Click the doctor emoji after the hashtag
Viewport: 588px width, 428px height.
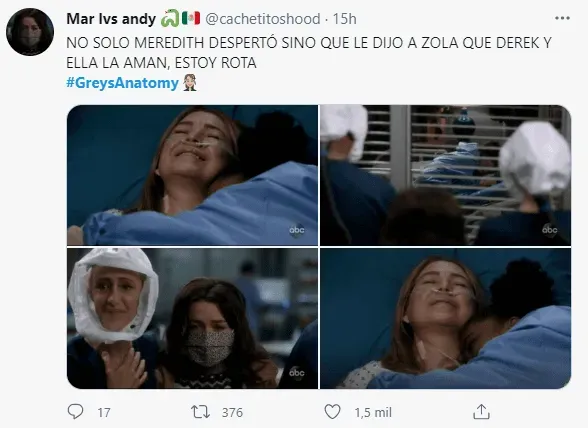coord(190,83)
